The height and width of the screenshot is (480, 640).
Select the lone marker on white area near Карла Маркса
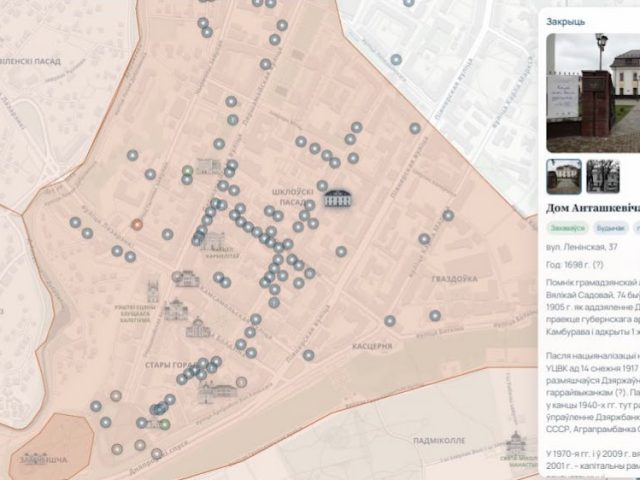click(396, 60)
